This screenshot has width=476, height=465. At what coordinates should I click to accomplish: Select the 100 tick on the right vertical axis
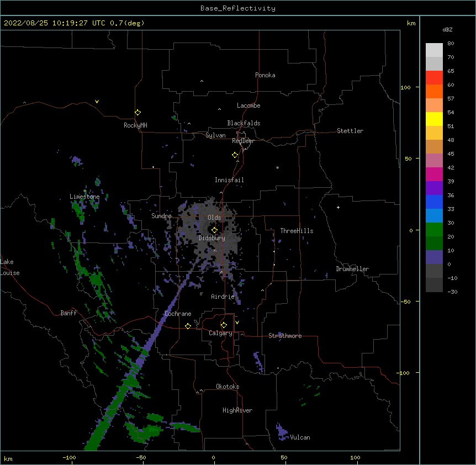click(405, 87)
